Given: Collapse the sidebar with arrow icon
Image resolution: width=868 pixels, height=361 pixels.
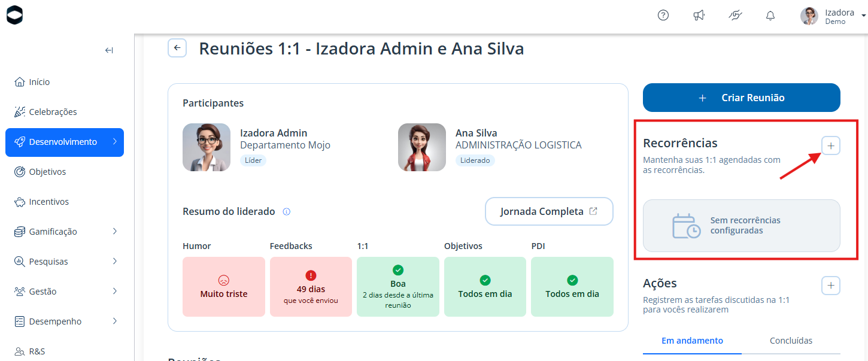Looking at the screenshot, I should pos(109,50).
